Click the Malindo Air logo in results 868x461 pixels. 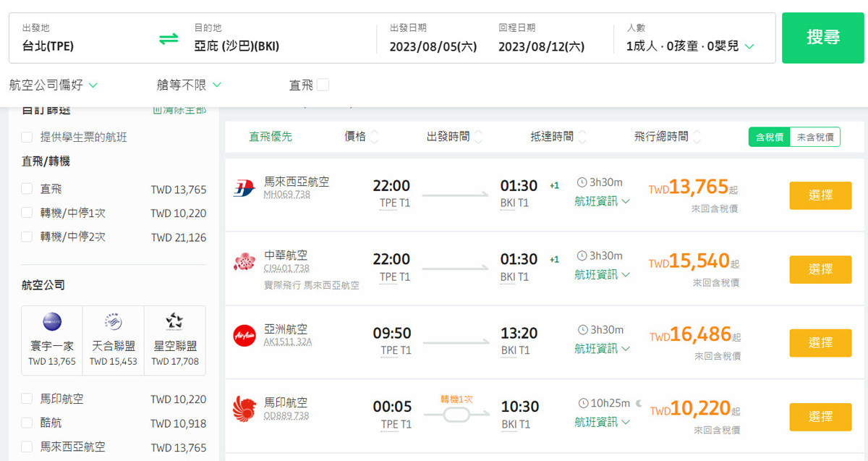click(244, 410)
